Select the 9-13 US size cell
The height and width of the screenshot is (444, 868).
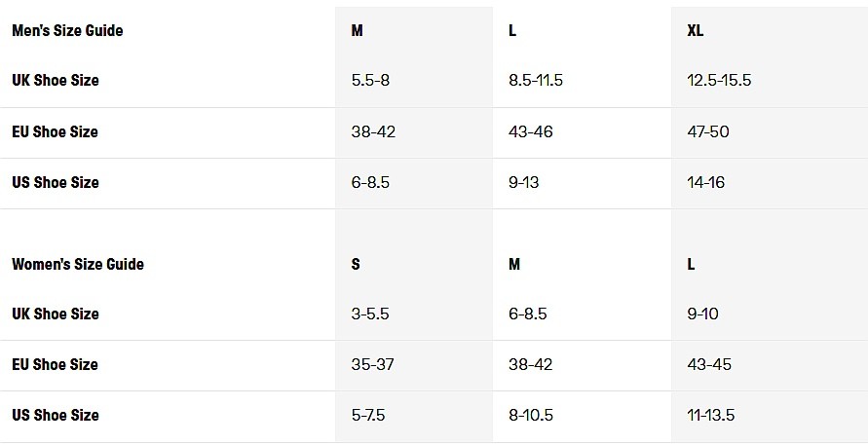click(x=523, y=182)
